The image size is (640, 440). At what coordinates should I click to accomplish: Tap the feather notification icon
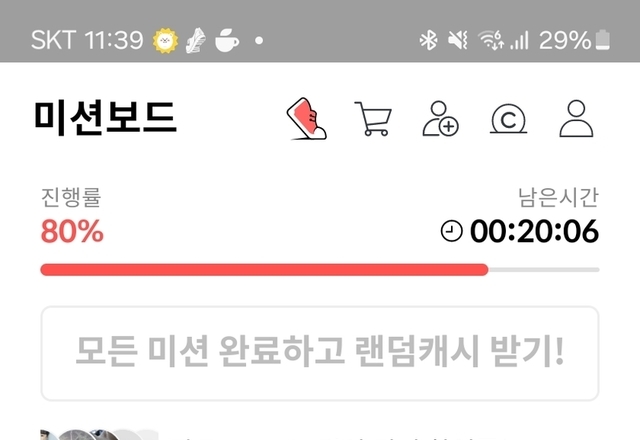(196, 40)
